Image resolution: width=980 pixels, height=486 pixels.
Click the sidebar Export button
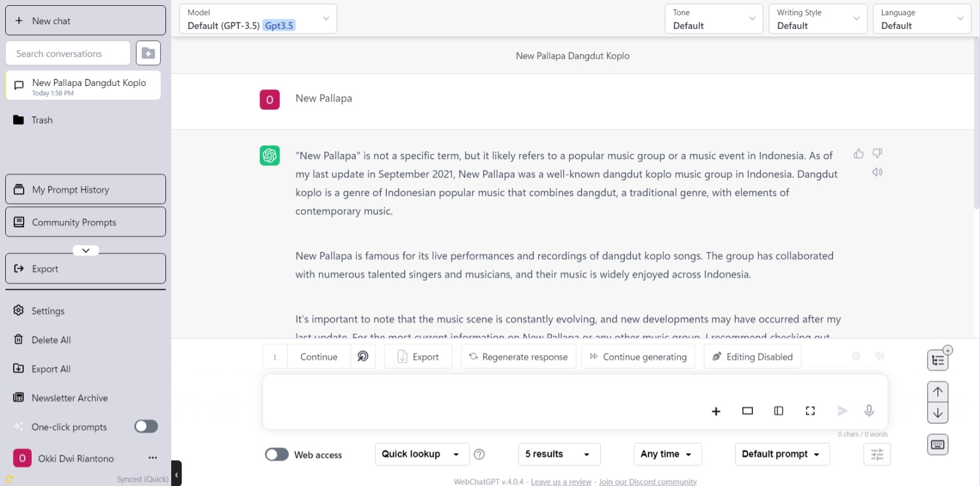point(85,269)
